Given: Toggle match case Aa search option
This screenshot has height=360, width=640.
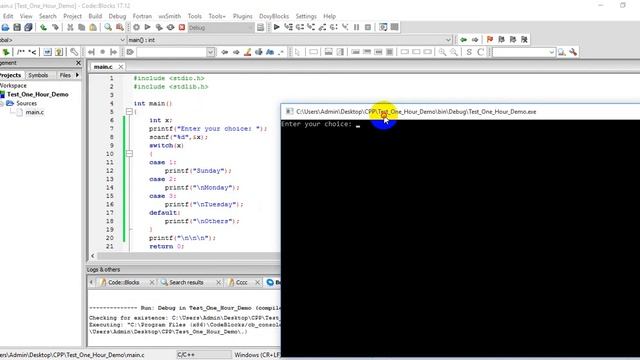Looking at the screenshot, I should [x=270, y=52].
